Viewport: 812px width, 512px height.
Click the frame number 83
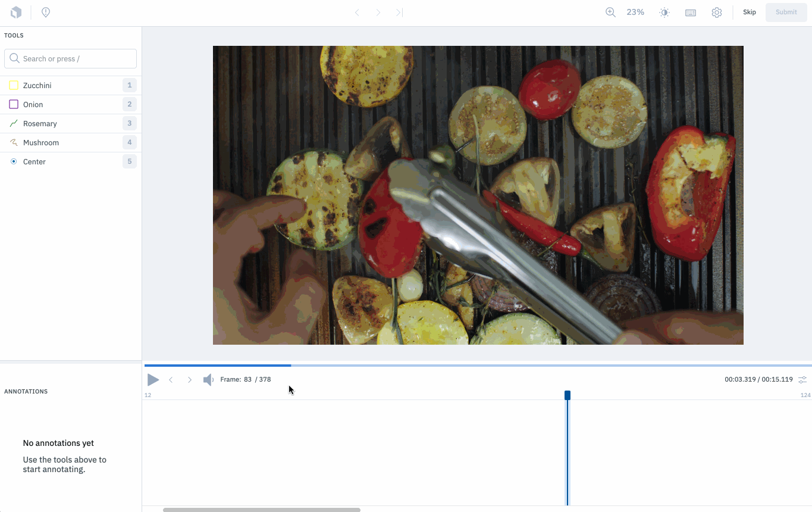[x=247, y=379]
